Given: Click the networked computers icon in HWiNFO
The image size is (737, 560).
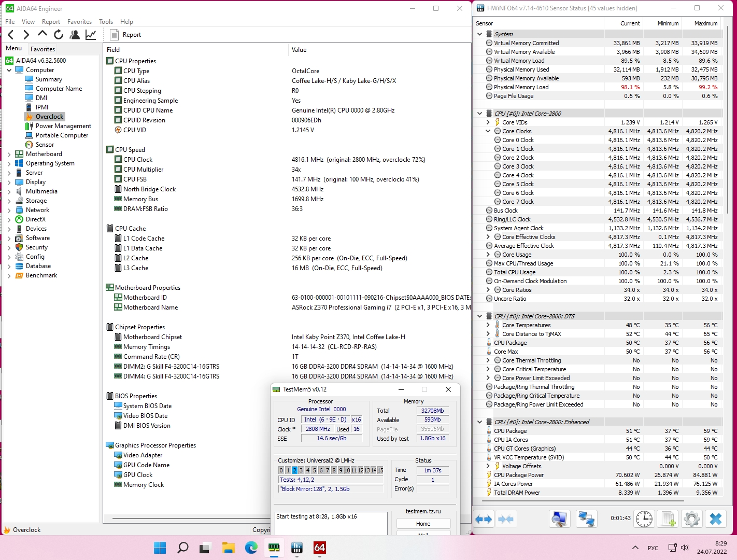Looking at the screenshot, I should click(x=586, y=519).
